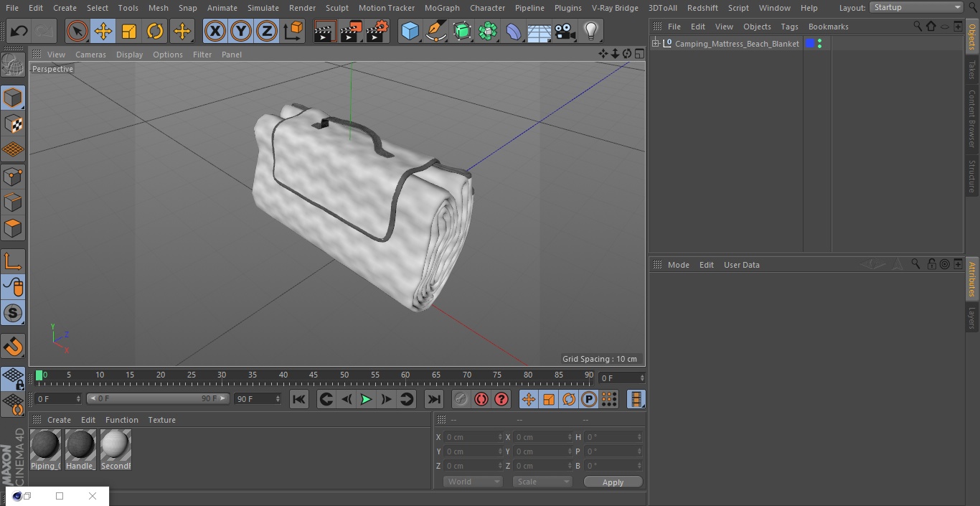
Task: Add a Cube primitive object
Action: (410, 32)
